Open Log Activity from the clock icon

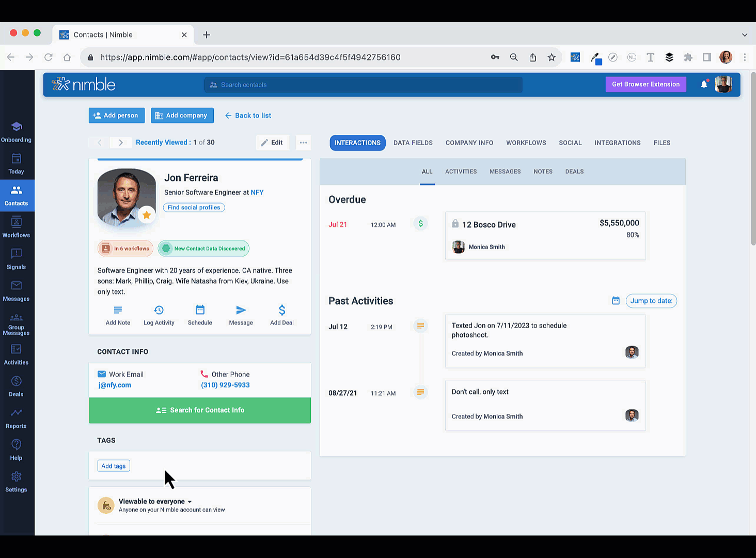[x=159, y=310]
